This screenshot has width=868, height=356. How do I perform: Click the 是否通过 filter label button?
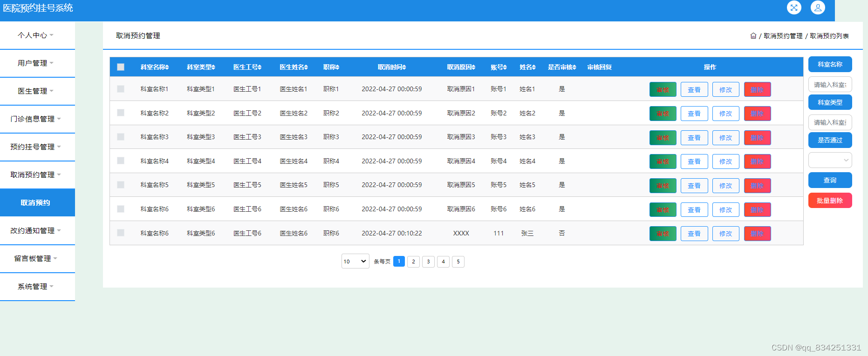point(830,140)
